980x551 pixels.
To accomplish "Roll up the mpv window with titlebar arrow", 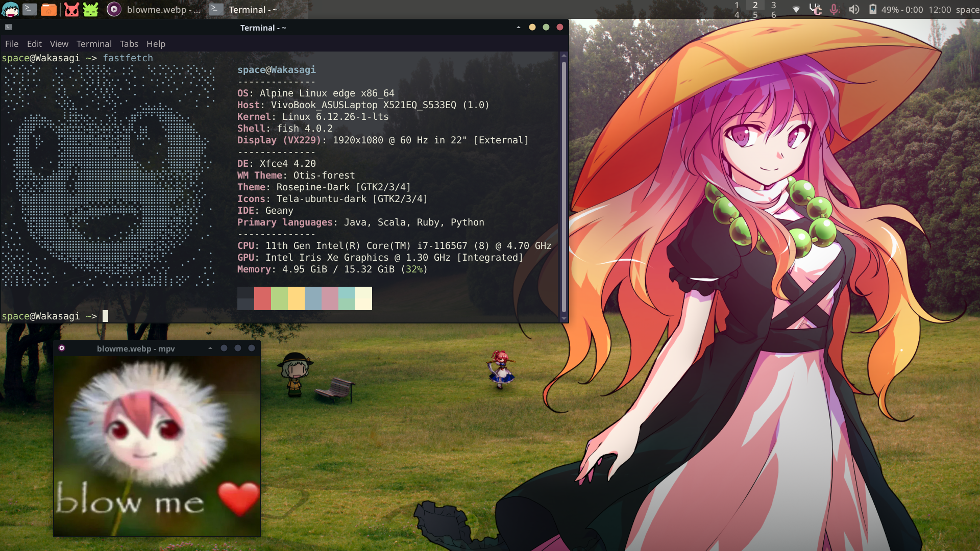I will 210,348.
